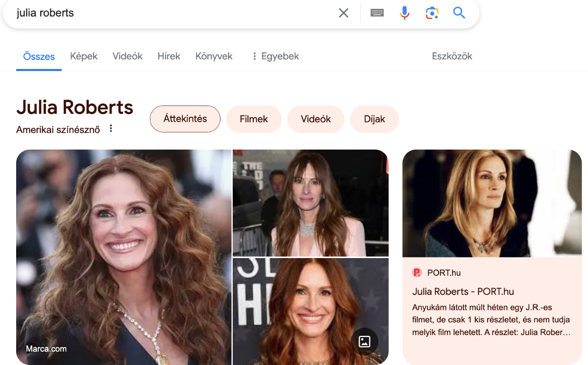Click the PORT.hu source name text
The width and height of the screenshot is (588, 365).
tap(444, 273)
